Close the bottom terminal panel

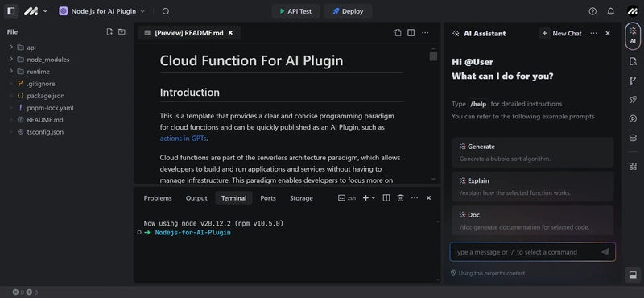[428, 197]
